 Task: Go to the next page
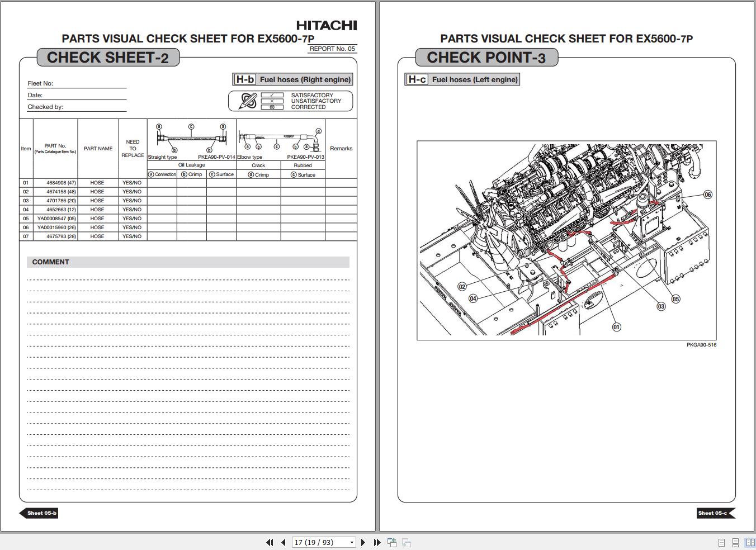tap(363, 542)
